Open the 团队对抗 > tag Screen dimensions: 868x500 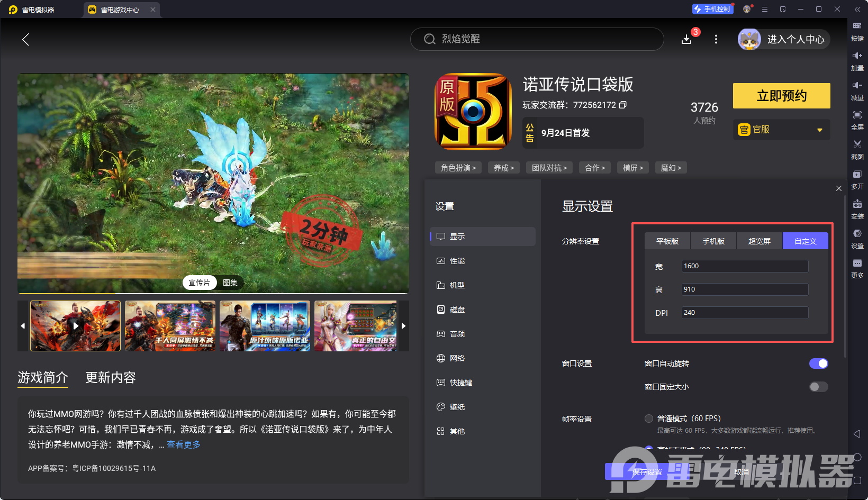click(x=549, y=168)
